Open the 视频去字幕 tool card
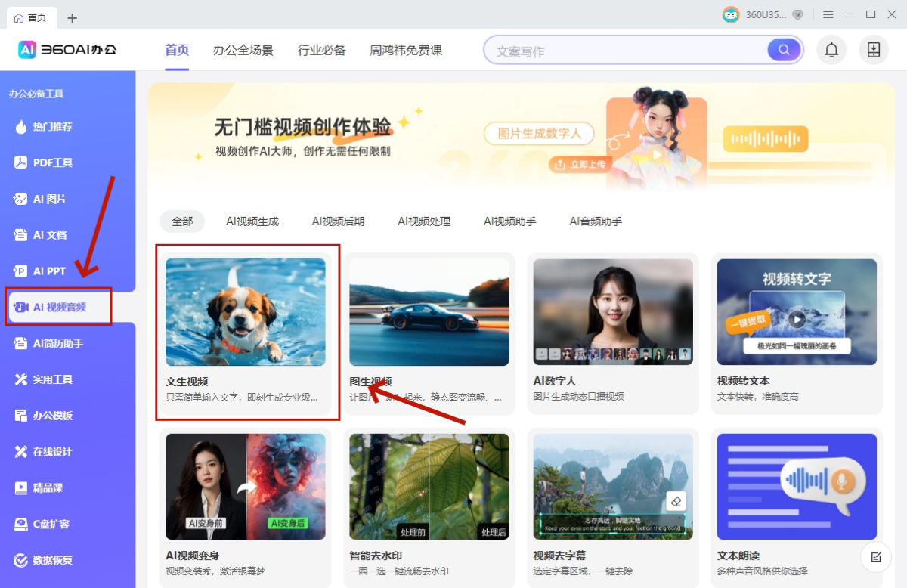Viewport: 907px width, 588px height. 613,508
